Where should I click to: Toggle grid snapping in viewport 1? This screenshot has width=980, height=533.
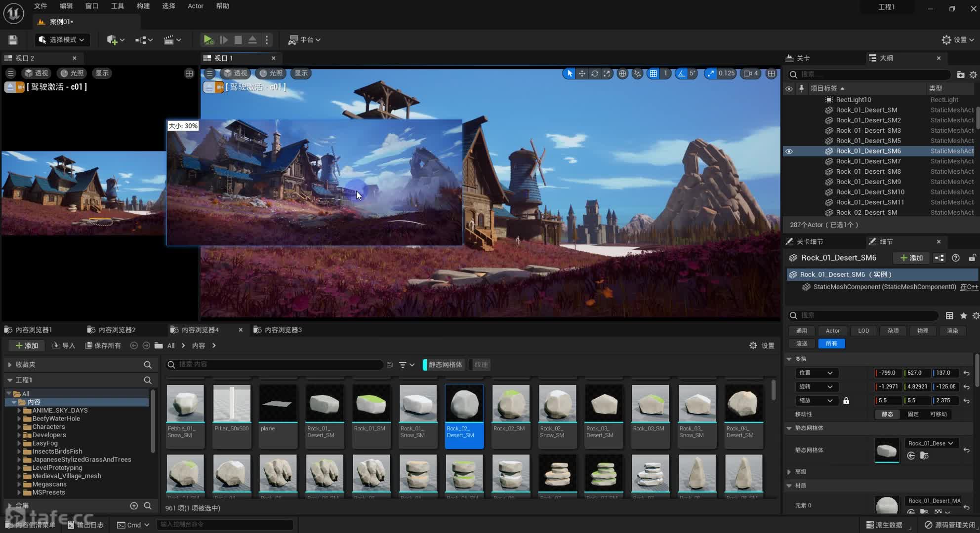[x=653, y=74]
